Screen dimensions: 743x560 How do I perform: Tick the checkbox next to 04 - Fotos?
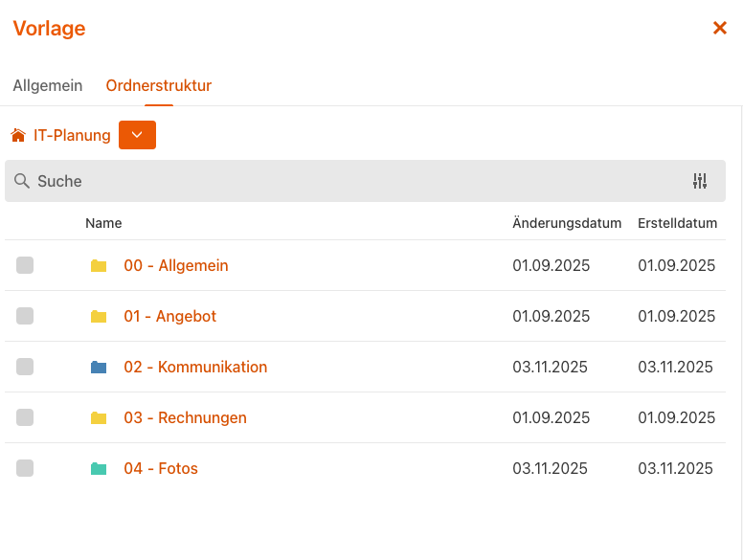point(25,469)
